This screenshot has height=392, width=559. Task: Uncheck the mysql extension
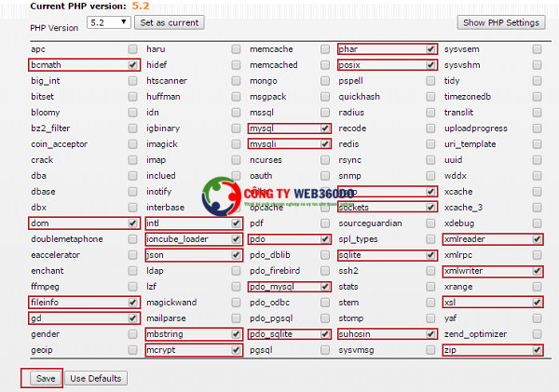tap(325, 128)
